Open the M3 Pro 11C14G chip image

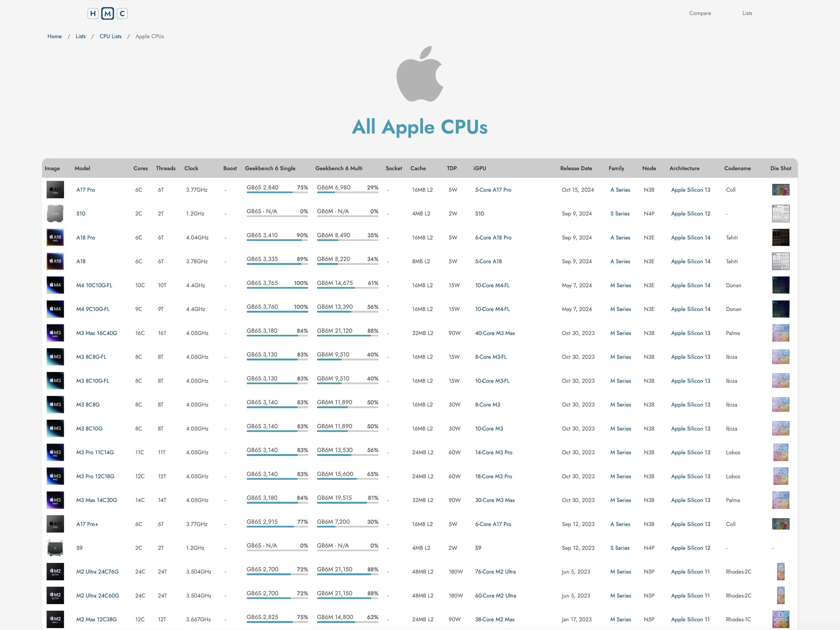[x=55, y=452]
